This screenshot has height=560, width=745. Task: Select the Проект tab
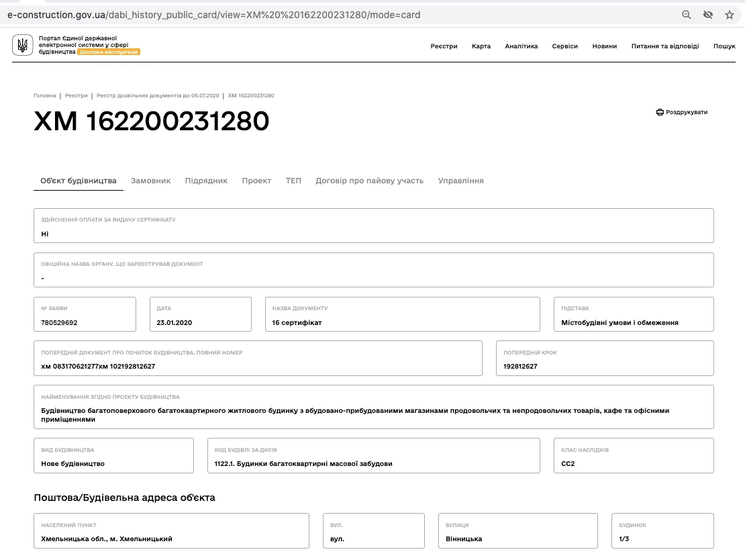click(x=256, y=181)
